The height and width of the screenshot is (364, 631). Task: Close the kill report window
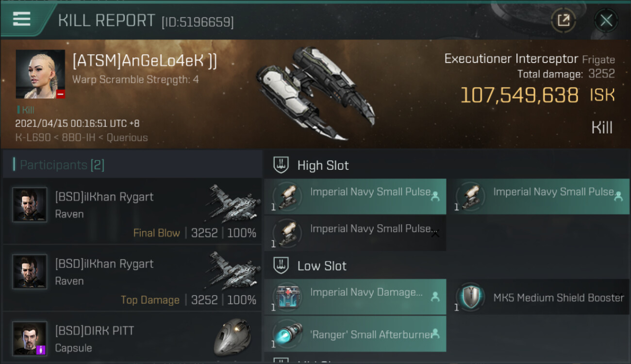tap(606, 20)
